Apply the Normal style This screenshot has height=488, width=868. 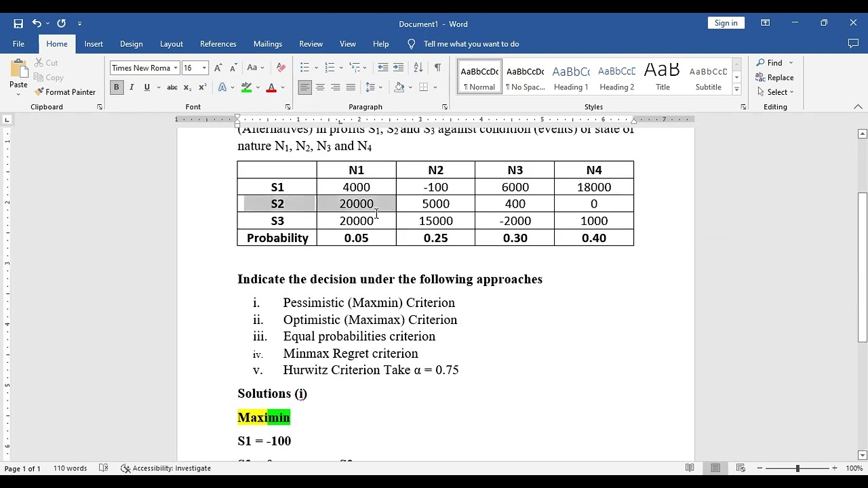(x=479, y=77)
